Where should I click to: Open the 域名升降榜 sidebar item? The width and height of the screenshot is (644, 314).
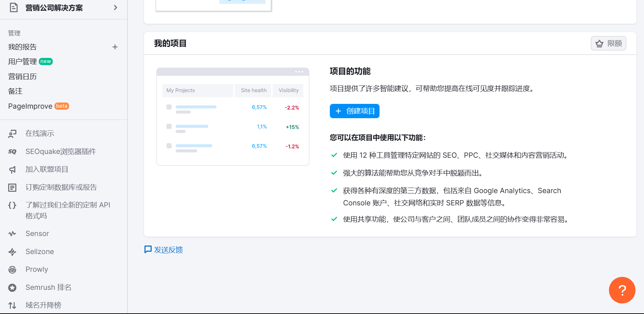43,305
